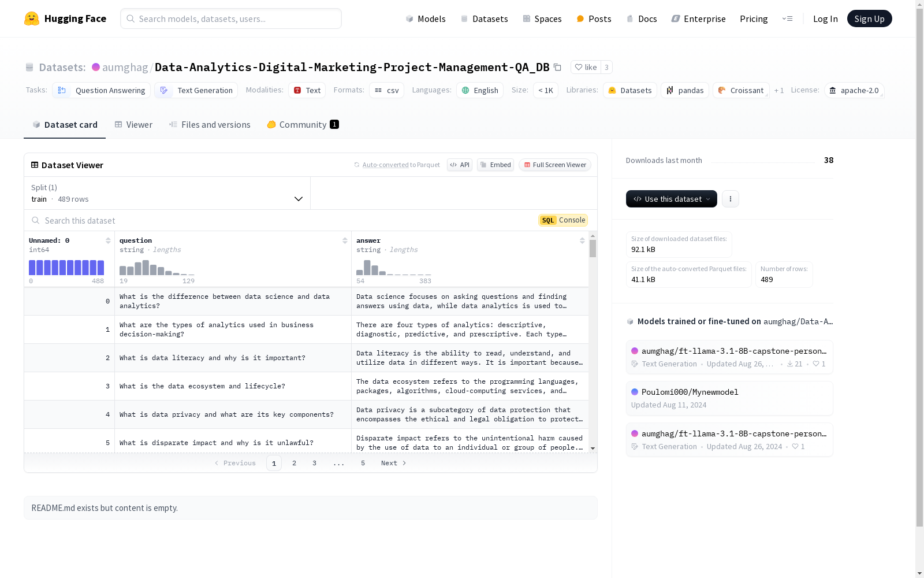Open Files and versions tab
The width and height of the screenshot is (924, 578).
(210, 125)
